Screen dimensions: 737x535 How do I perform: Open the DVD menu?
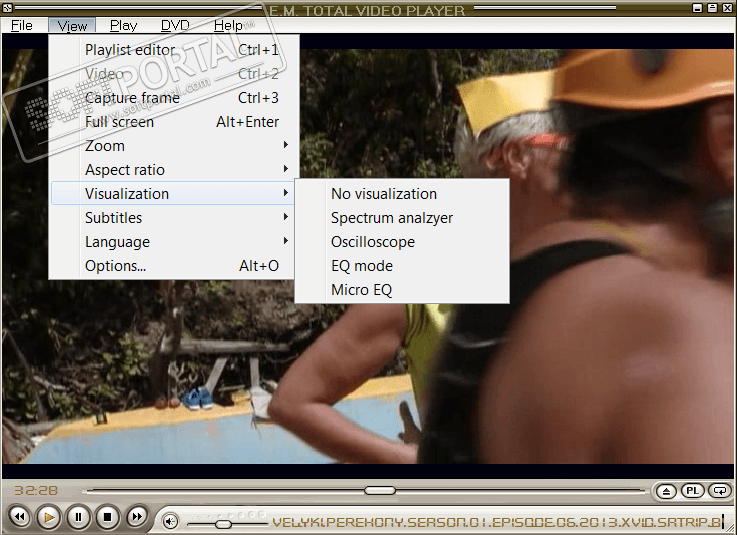[175, 25]
